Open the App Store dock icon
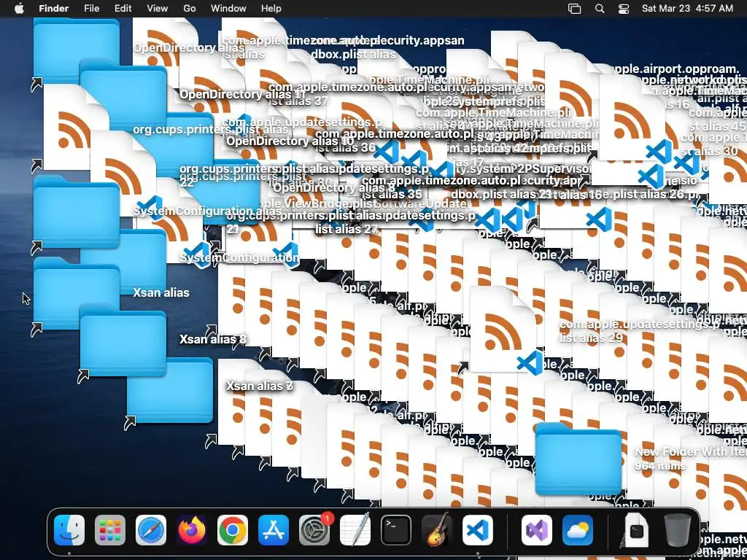This screenshot has height=560, width=747. 274,530
